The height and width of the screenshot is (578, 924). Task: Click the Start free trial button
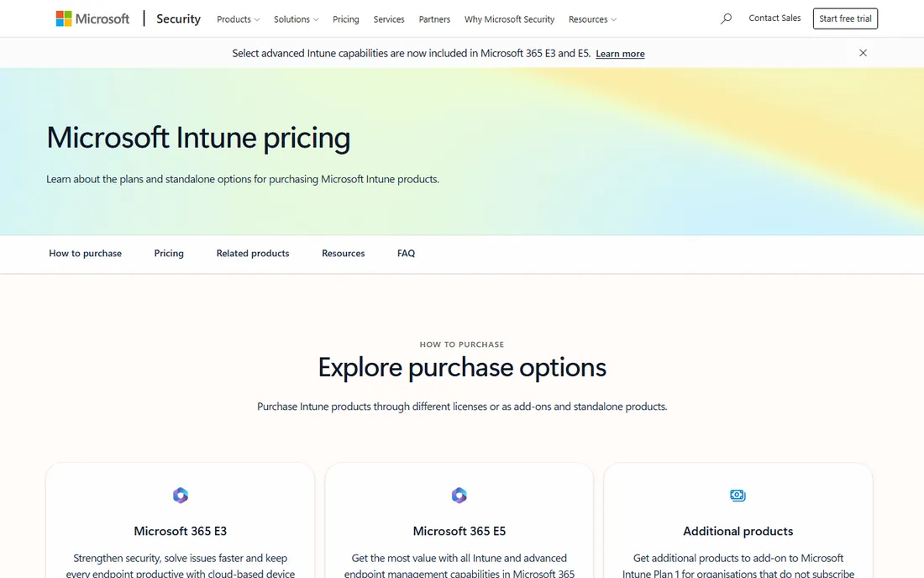(x=845, y=18)
